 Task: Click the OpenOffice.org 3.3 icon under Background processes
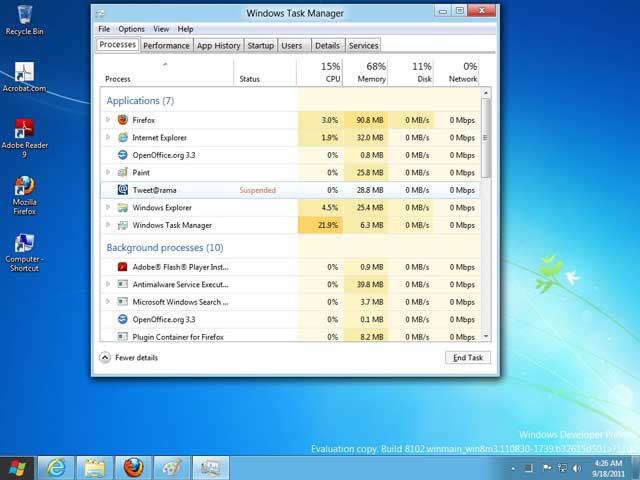click(x=122, y=319)
